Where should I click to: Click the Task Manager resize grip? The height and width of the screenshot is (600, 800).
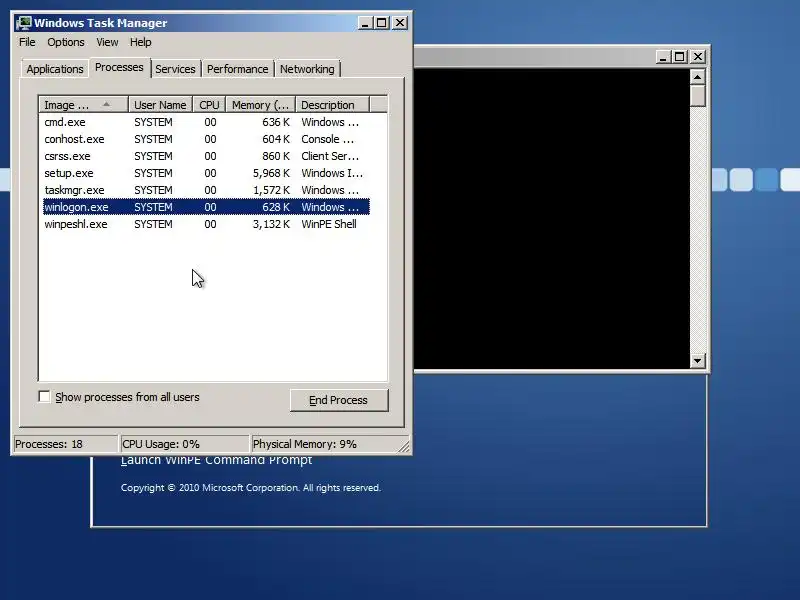[404, 446]
